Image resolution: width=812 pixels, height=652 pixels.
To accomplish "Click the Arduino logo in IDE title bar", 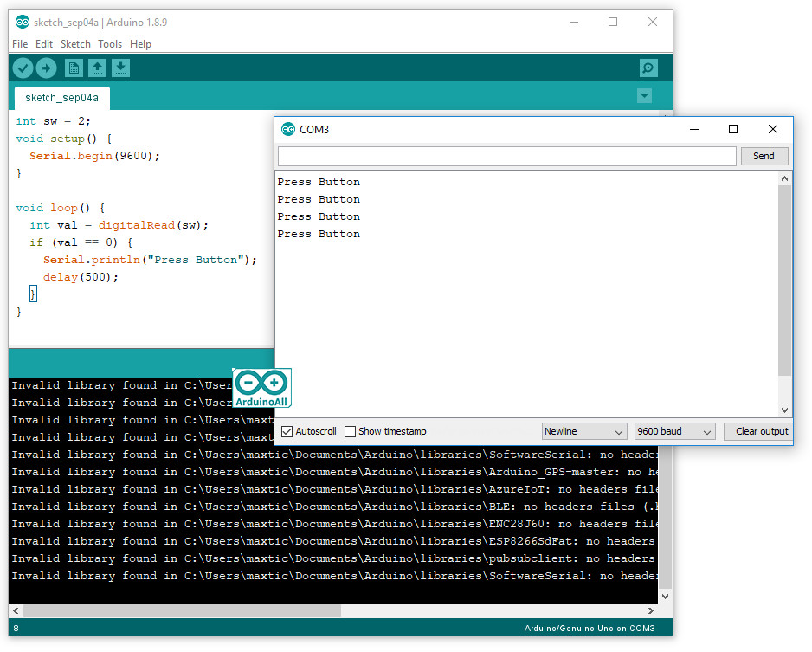I will [x=23, y=22].
